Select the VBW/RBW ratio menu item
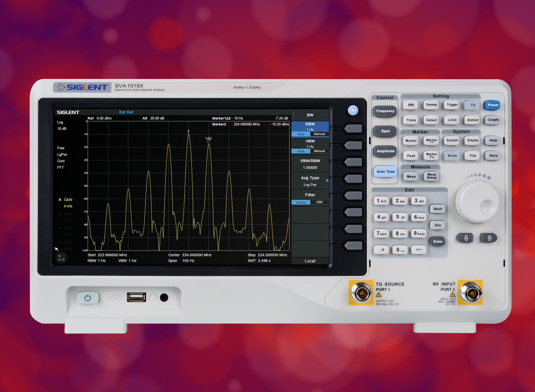Viewport: 535px width, 392px height. (310, 164)
